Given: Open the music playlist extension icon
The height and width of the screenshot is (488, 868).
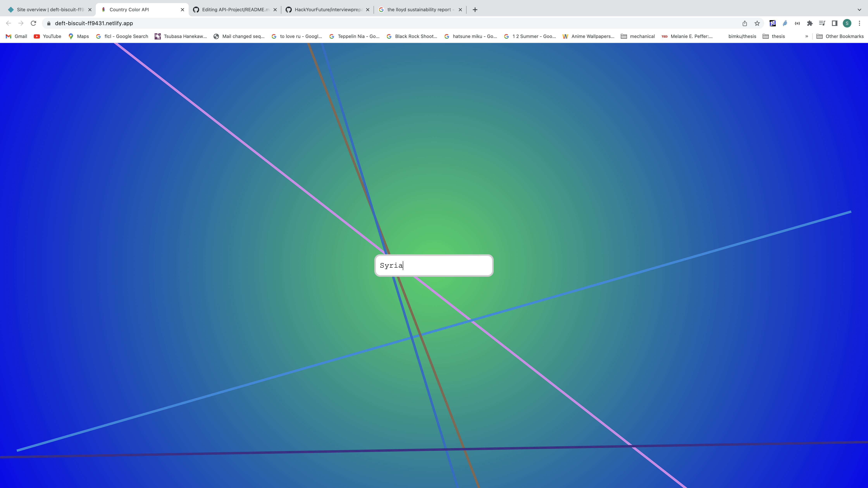Looking at the screenshot, I should (x=822, y=23).
